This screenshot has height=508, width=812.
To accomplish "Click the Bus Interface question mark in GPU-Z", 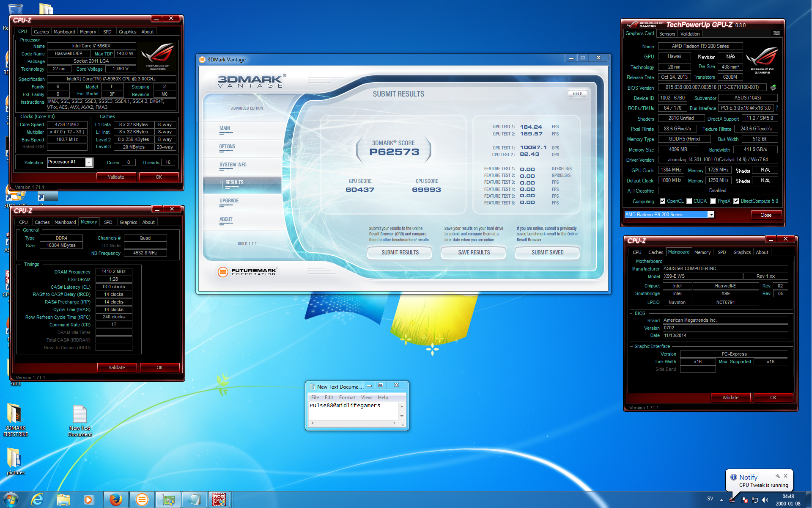I will 777,108.
